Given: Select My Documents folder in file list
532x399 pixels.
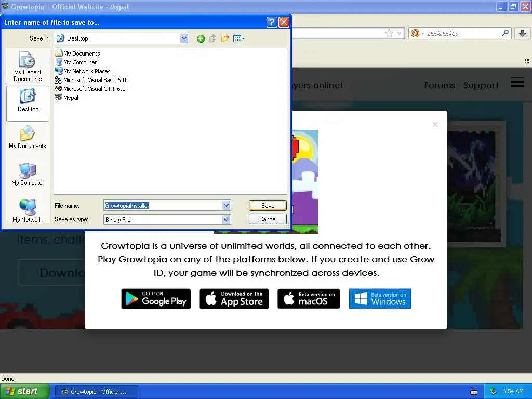Looking at the screenshot, I should [x=77, y=54].
